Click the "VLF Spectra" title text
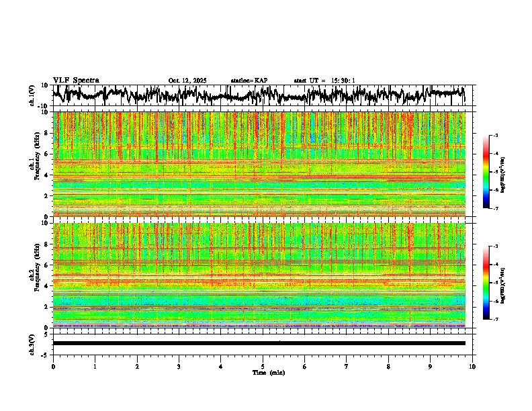The width and height of the screenshot is (532, 411). (76, 80)
